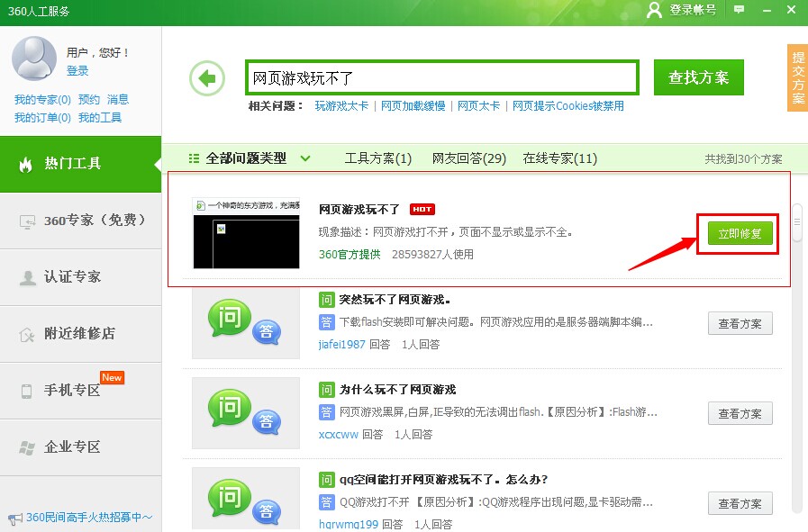The image size is (808, 532).
Task: Open 消息 link
Action: click(x=118, y=99)
